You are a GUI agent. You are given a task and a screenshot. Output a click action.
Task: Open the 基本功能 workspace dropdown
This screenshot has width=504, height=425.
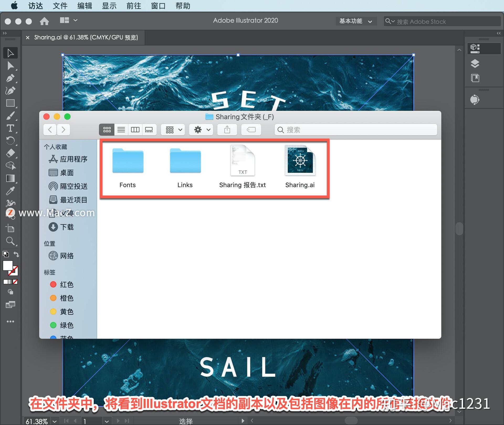point(356,21)
